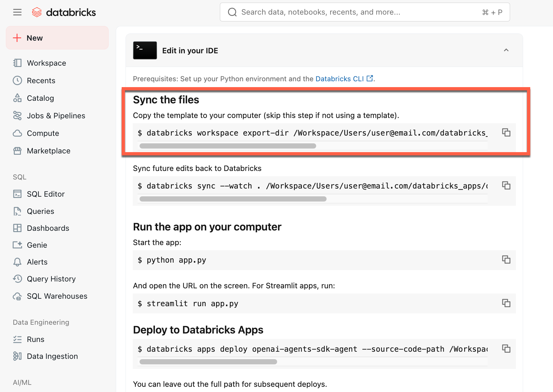Open Alerts in the sidebar
This screenshot has height=392, width=553.
[x=37, y=262]
